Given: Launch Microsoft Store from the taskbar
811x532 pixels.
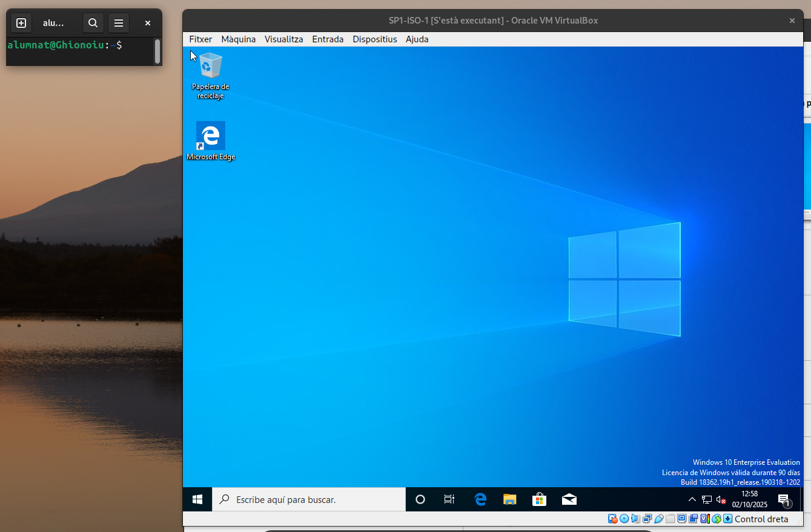Looking at the screenshot, I should coord(539,499).
